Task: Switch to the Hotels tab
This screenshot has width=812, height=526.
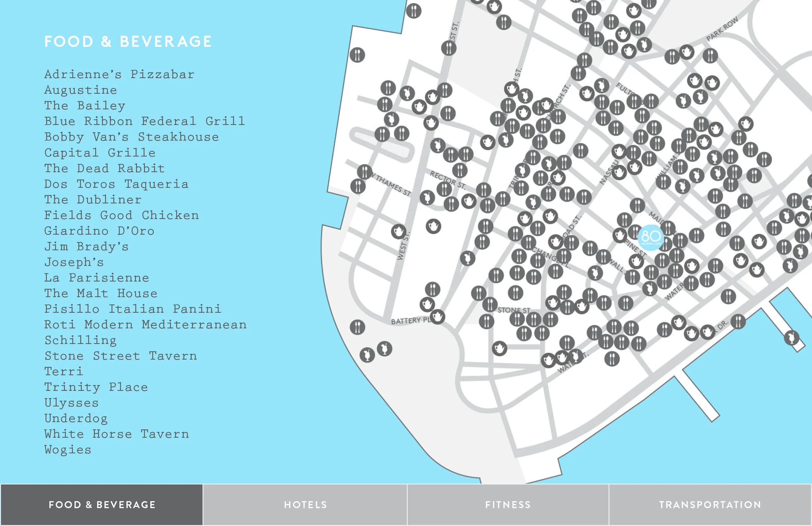Action: (x=305, y=505)
